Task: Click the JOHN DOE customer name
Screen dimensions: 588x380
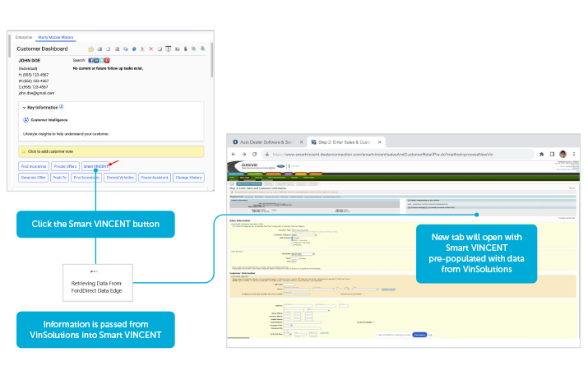Action: point(30,60)
